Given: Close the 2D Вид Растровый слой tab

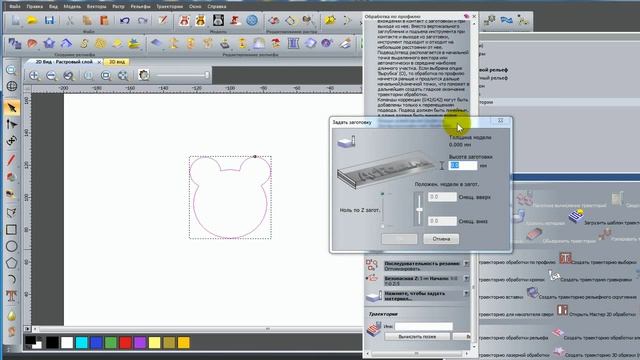Looking at the screenshot, I should pos(99,62).
